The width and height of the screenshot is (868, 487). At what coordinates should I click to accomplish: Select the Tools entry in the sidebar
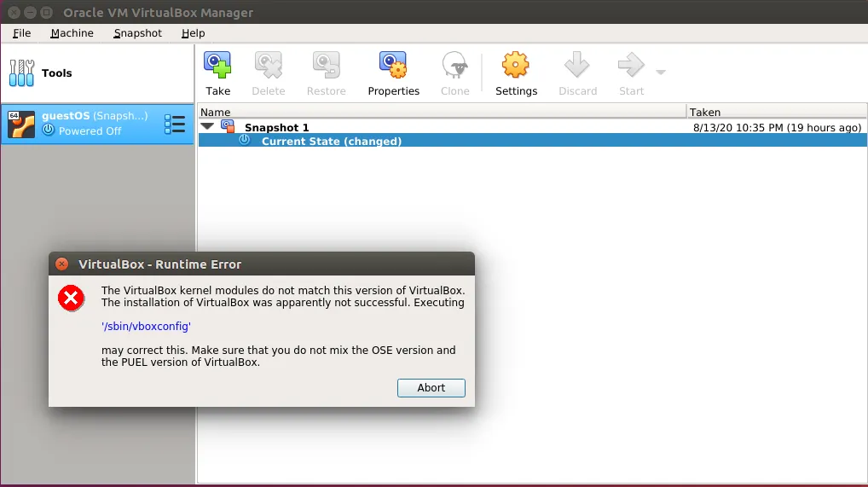click(x=97, y=73)
